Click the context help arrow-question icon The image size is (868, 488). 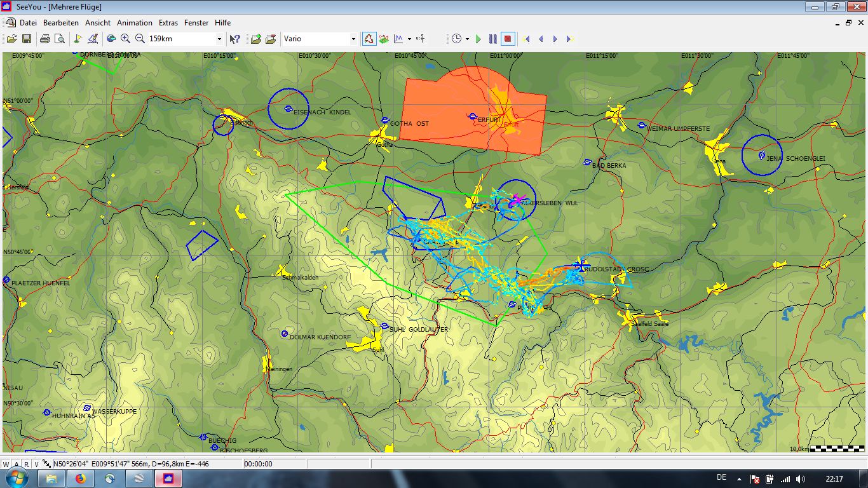(234, 39)
